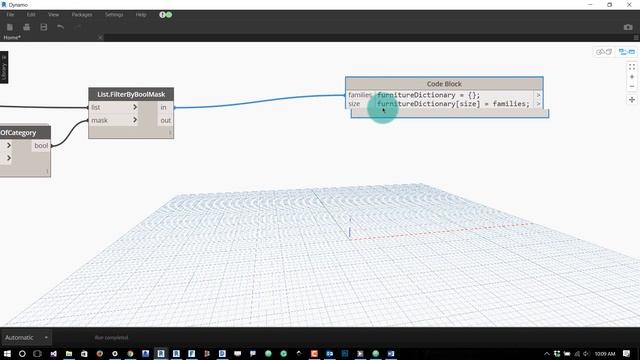Open the View menu

point(53,15)
